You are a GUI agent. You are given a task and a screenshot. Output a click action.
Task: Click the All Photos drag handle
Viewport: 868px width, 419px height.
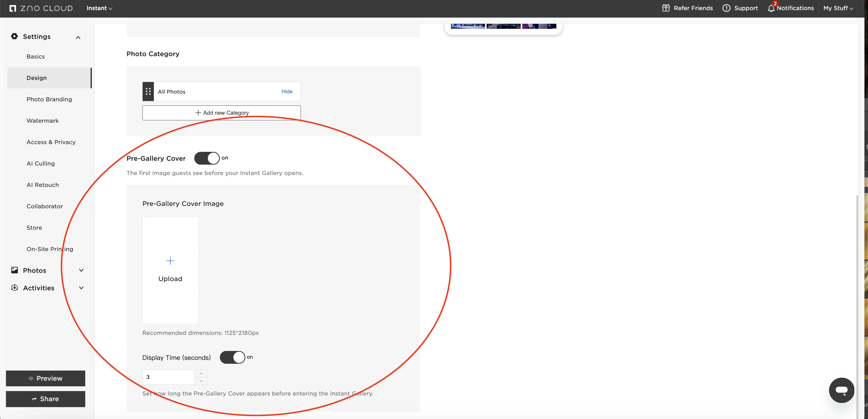[148, 91]
